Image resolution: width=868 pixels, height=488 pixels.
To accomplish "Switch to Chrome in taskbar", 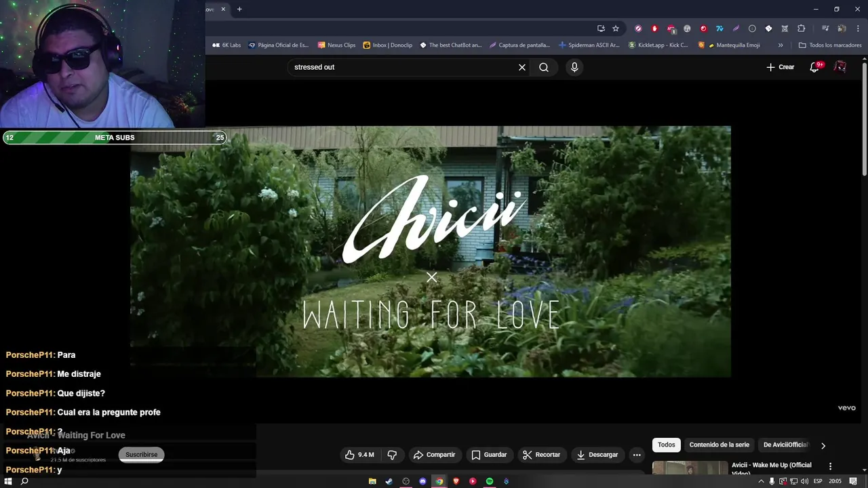I will (x=439, y=481).
